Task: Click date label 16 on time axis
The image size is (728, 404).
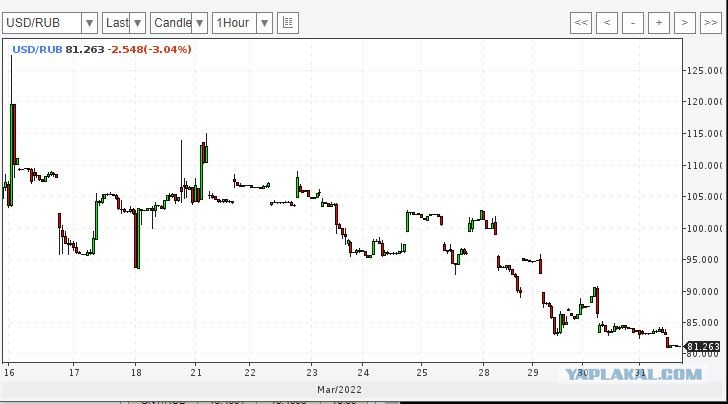Action: (9, 372)
